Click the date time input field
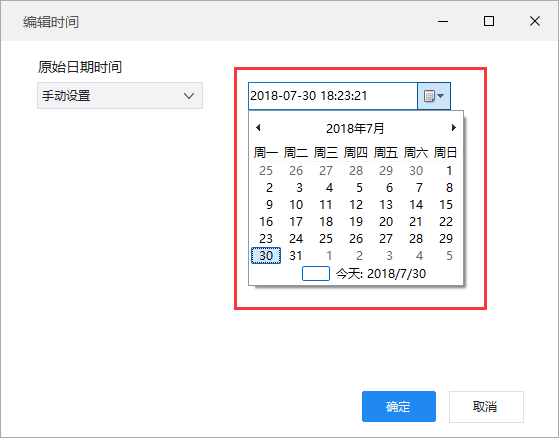Image resolution: width=559 pixels, height=438 pixels. pos(333,96)
